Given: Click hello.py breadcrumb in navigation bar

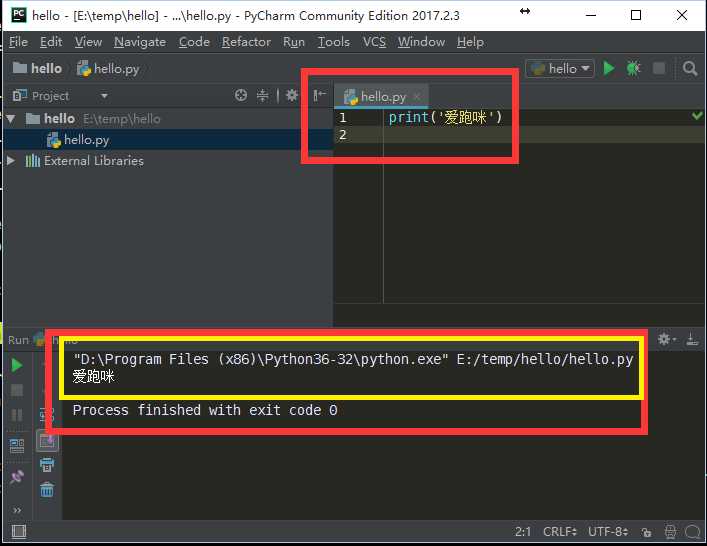Looking at the screenshot, I should pyautogui.click(x=108, y=69).
